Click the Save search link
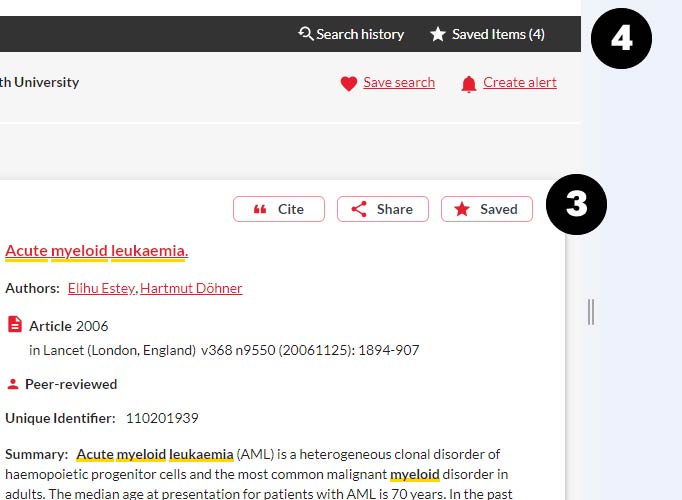This screenshot has height=500, width=682. (398, 83)
